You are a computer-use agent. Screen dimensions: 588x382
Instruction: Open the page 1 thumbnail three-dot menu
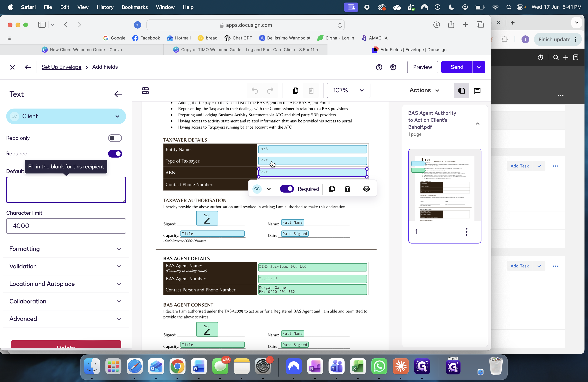click(x=466, y=232)
